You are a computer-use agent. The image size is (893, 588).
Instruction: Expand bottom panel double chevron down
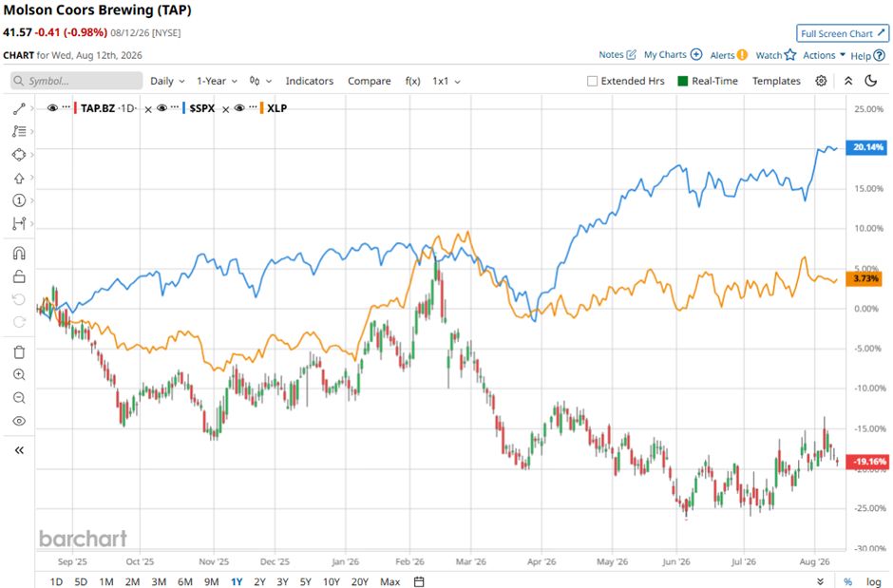click(x=820, y=581)
